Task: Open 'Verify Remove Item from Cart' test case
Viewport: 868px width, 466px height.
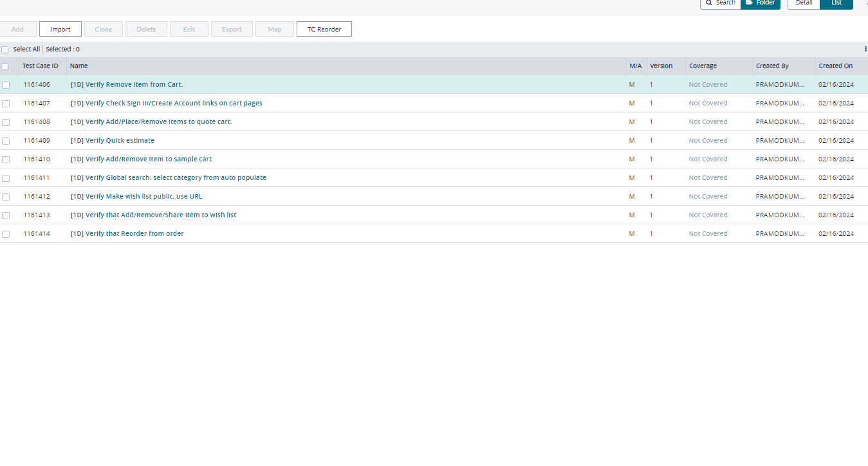Action: click(x=127, y=85)
